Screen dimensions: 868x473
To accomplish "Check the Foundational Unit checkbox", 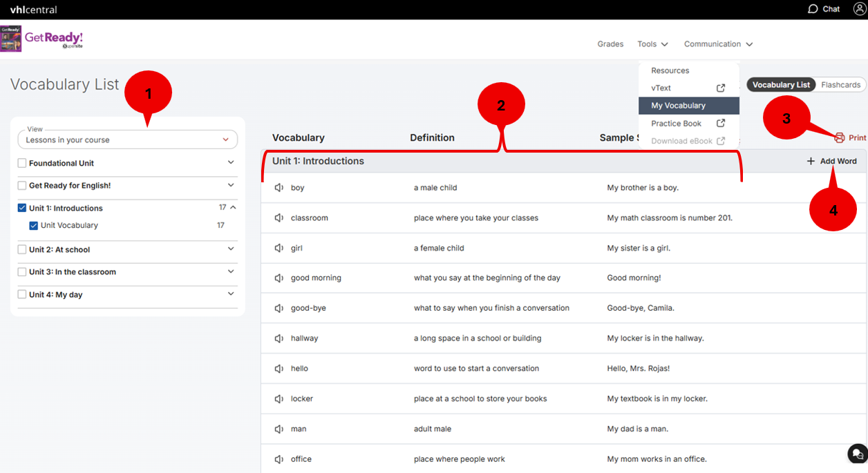I will click(22, 164).
